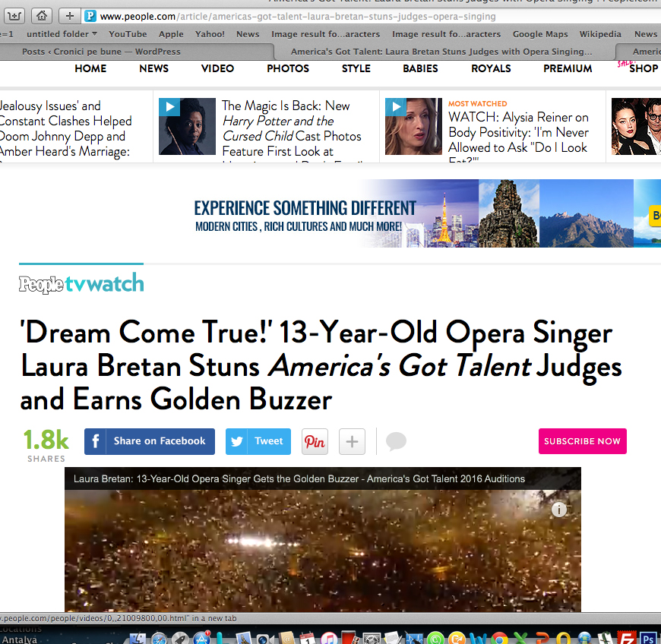Click the Experience Something Different banner ad
Screen dimensions: 661x644
click(x=427, y=213)
